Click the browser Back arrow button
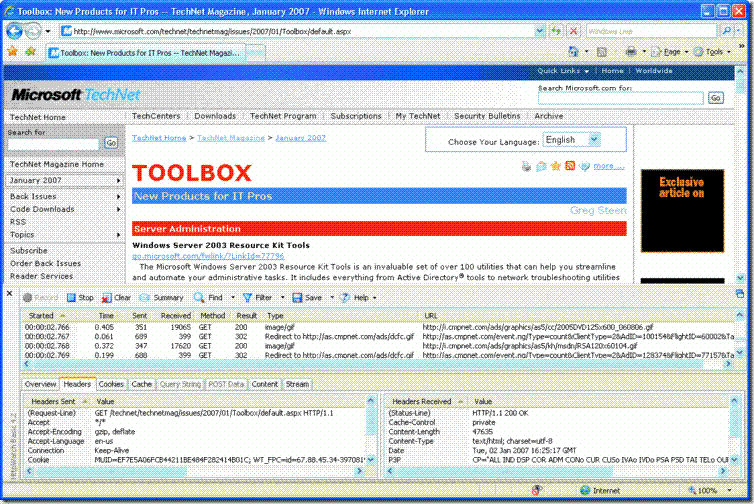 (14, 31)
